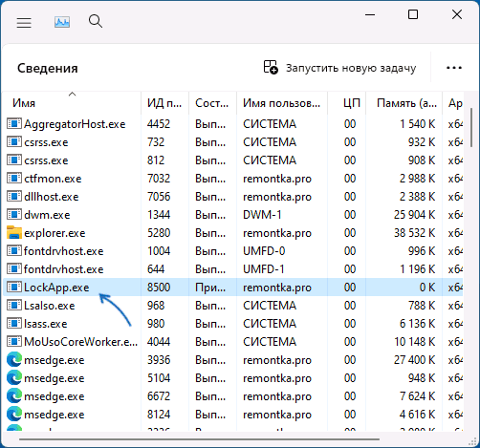Click the UMFD-0 user name cell
480x448 pixels.
click(264, 251)
